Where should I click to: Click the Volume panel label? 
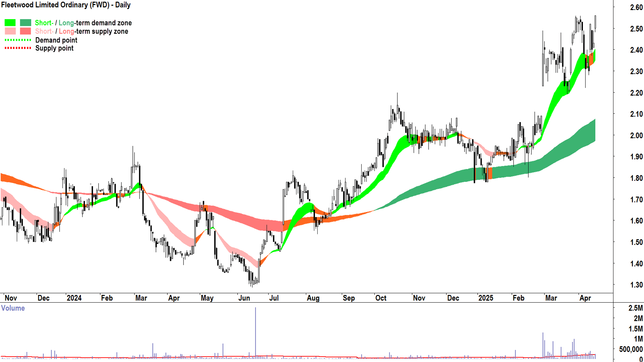13,308
